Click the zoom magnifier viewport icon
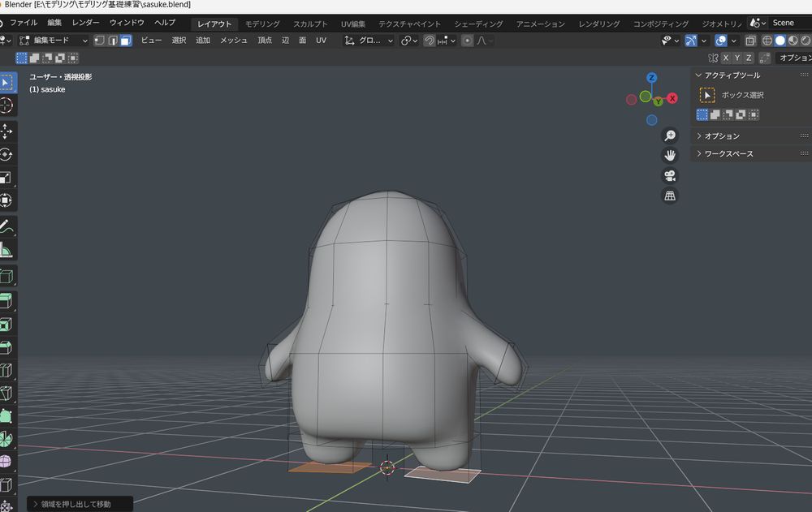This screenshot has width=812, height=512. (x=670, y=136)
